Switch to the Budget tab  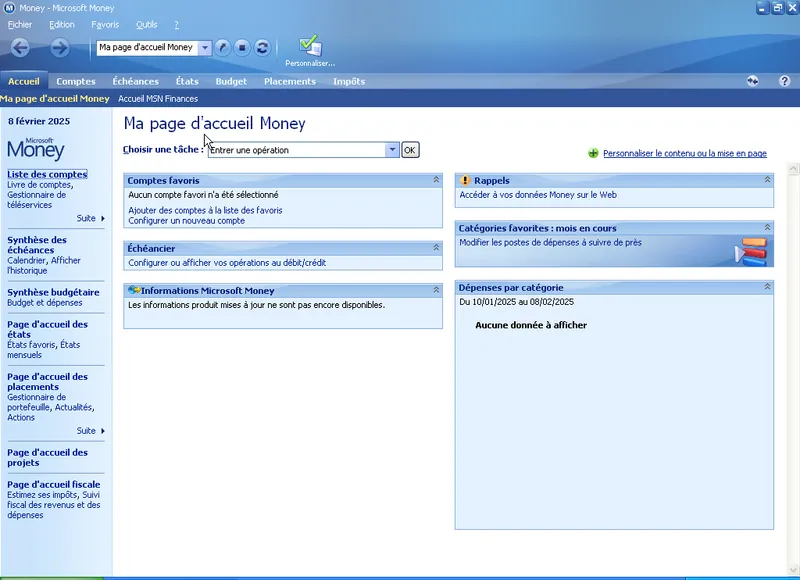tap(231, 82)
